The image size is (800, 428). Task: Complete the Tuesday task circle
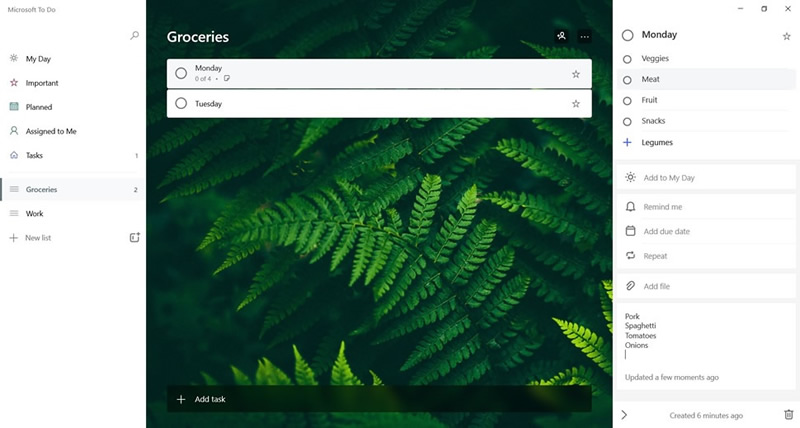tap(181, 104)
